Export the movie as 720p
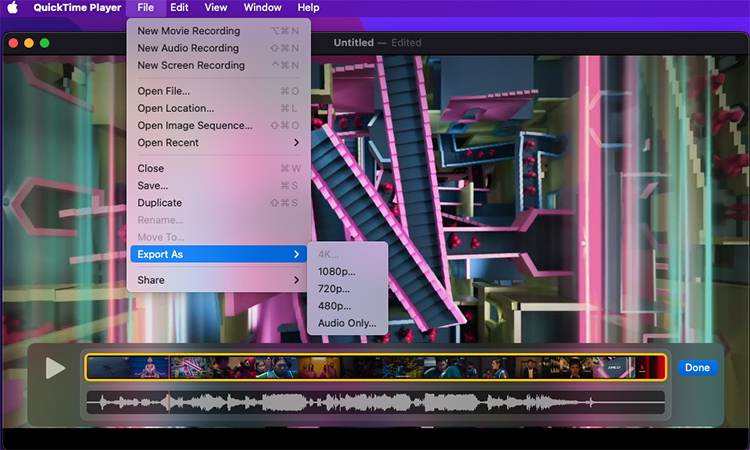 (x=347, y=289)
